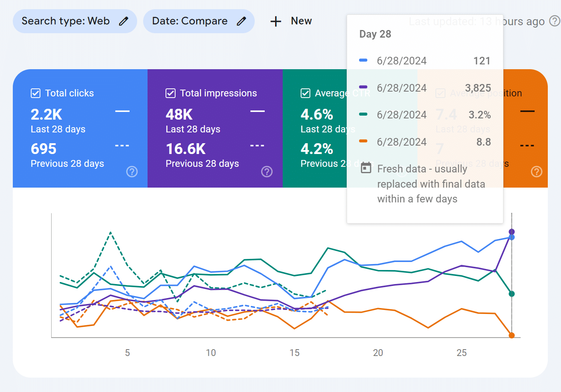561x392 pixels.
Task: Select the 695 previous clicks value
Action: (x=44, y=149)
